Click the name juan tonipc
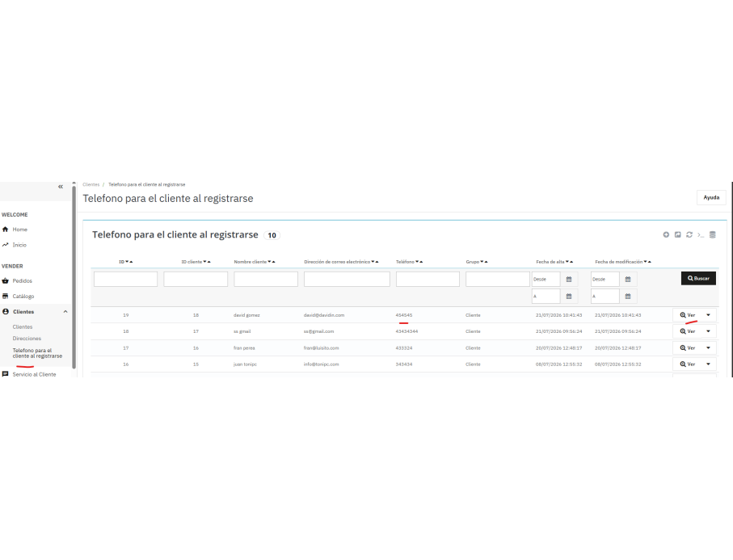The width and height of the screenshot is (733, 560). [245, 364]
